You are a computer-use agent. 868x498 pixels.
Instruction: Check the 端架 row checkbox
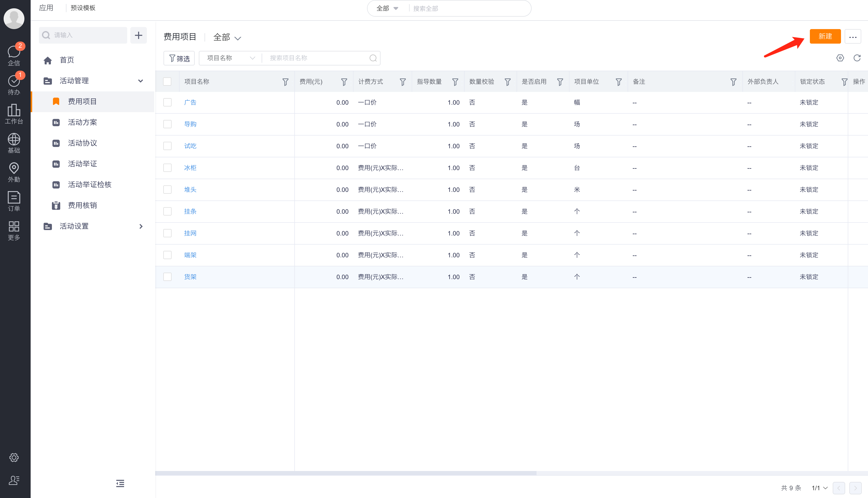[167, 255]
